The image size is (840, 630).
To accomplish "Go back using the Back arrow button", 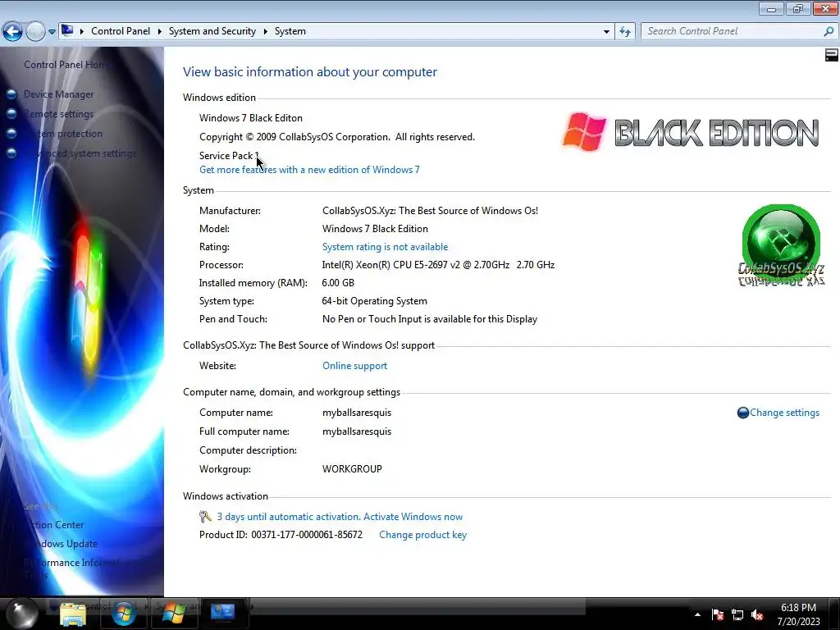I will click(x=12, y=32).
